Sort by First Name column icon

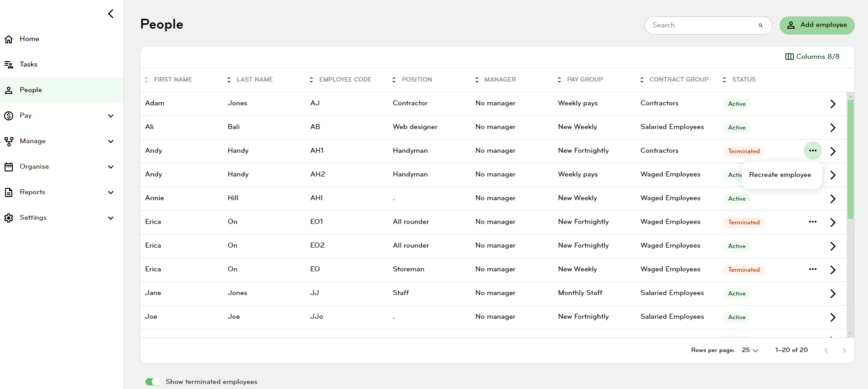(x=146, y=80)
